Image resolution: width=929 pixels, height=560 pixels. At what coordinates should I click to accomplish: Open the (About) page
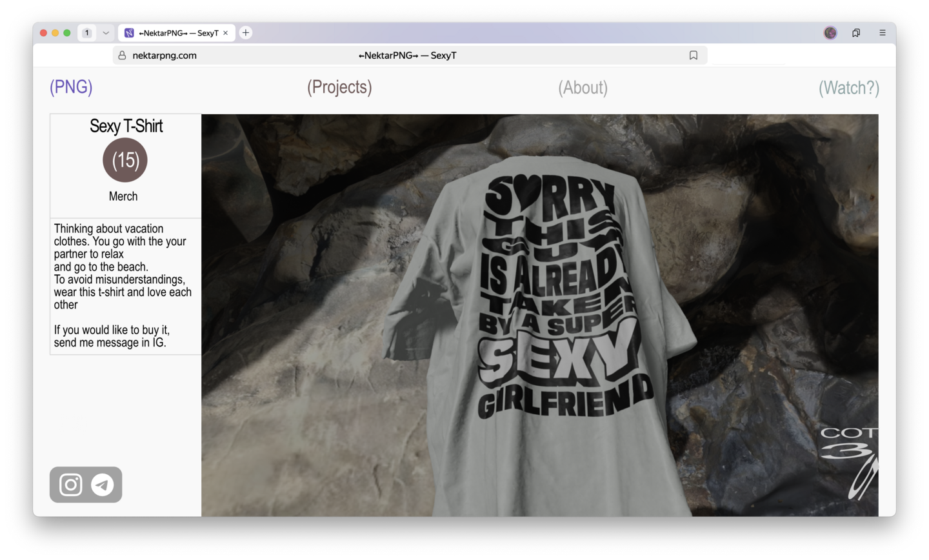583,88
